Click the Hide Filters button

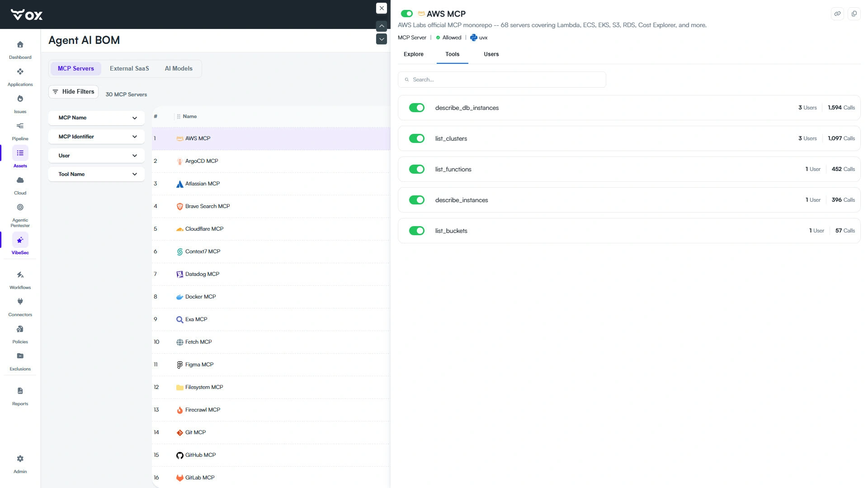74,92
